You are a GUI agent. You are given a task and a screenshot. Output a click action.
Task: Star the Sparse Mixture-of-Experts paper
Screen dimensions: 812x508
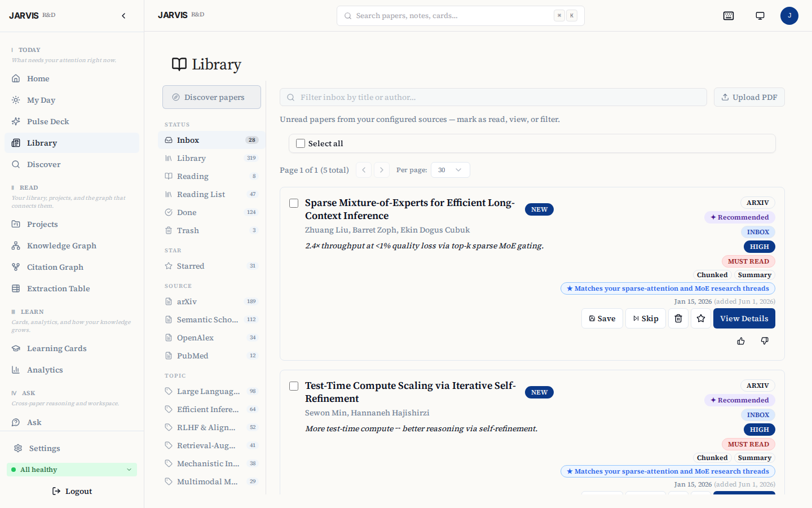[701, 318]
